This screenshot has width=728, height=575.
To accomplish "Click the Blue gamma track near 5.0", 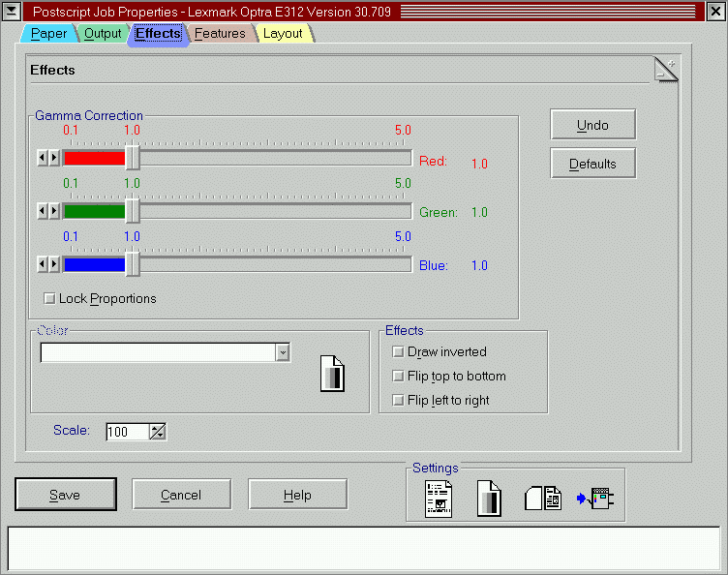I will pos(403,264).
